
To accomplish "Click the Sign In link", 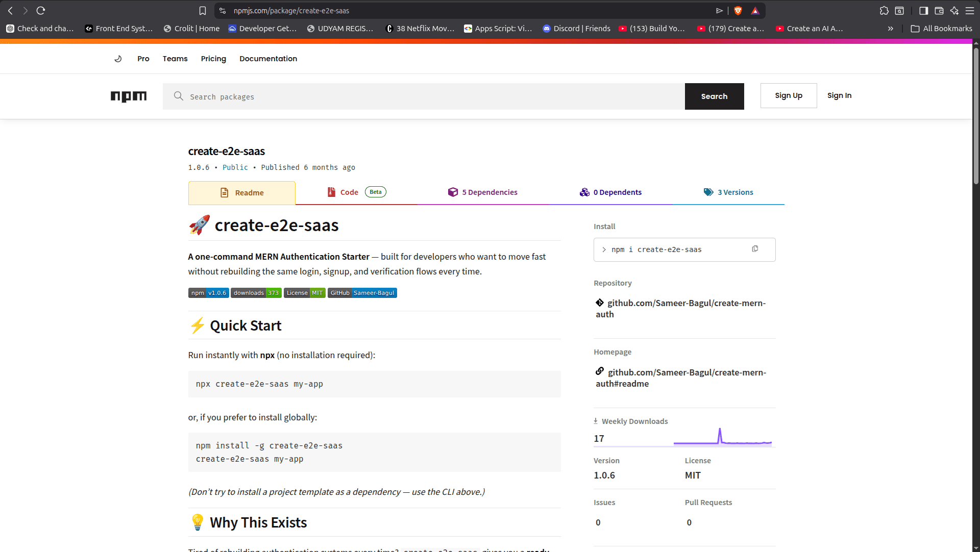I will coord(839,95).
